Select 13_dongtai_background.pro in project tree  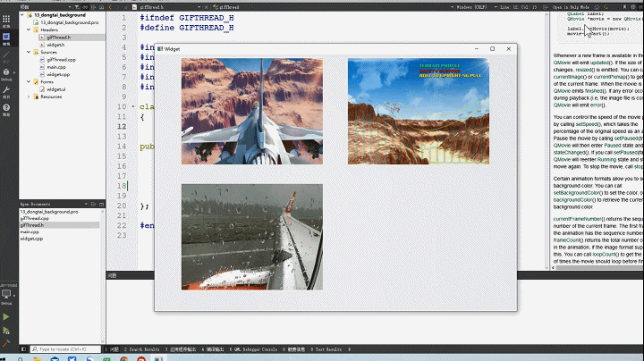pyautogui.click(x=70, y=22)
